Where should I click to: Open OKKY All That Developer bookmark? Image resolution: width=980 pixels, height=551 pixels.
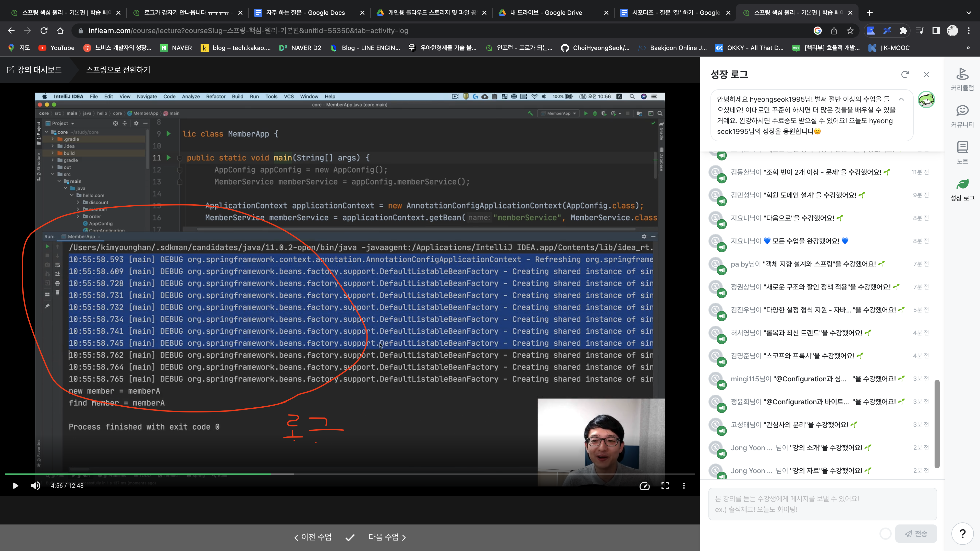[749, 48]
